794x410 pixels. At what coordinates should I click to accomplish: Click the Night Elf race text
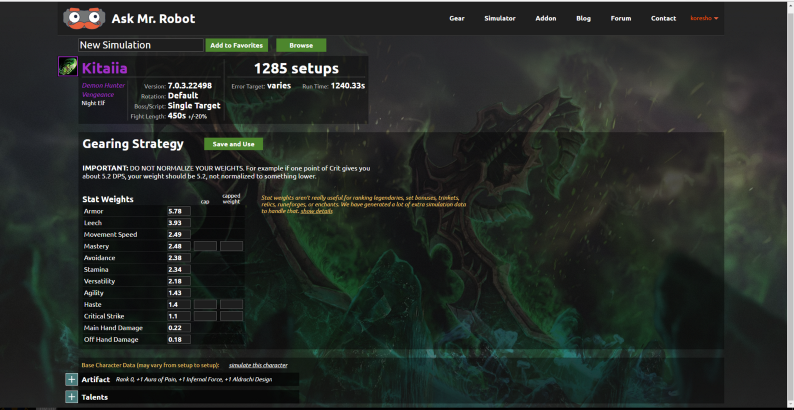(93, 103)
